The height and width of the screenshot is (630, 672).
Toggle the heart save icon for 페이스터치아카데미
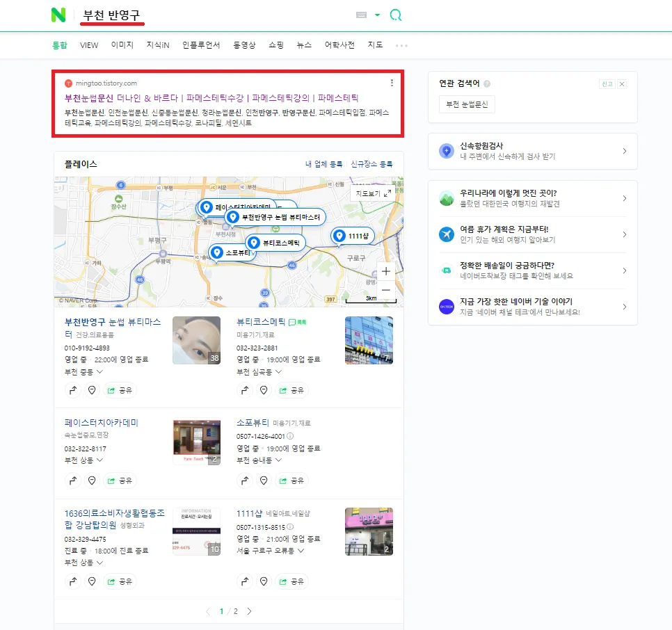[93, 480]
